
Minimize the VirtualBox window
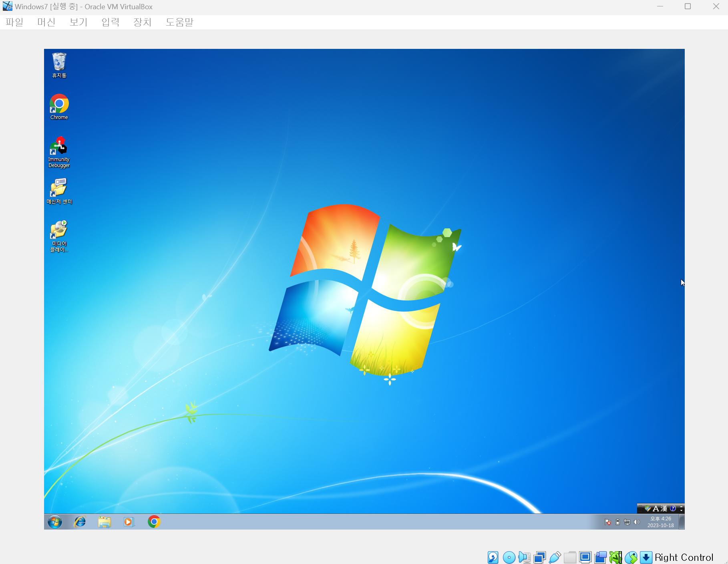coord(660,6)
